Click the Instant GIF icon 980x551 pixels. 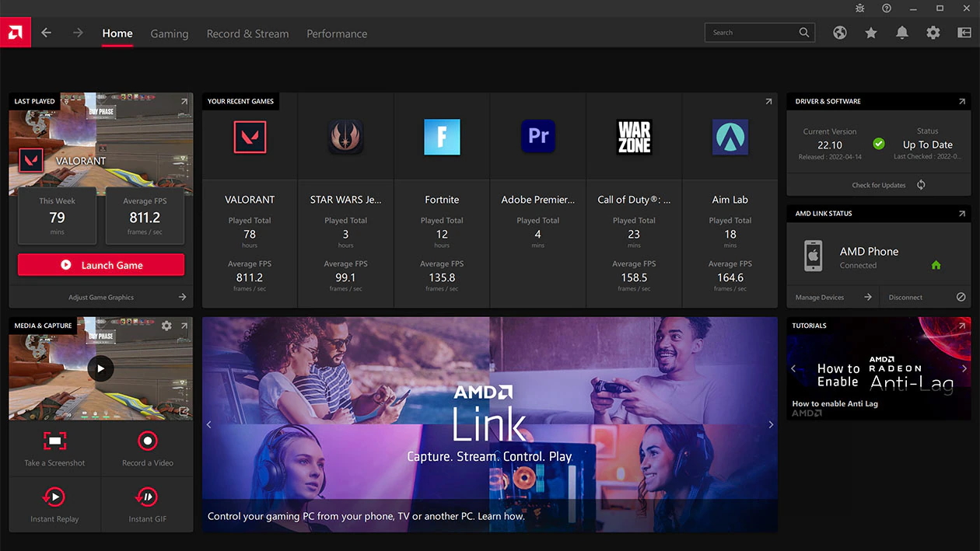click(147, 497)
